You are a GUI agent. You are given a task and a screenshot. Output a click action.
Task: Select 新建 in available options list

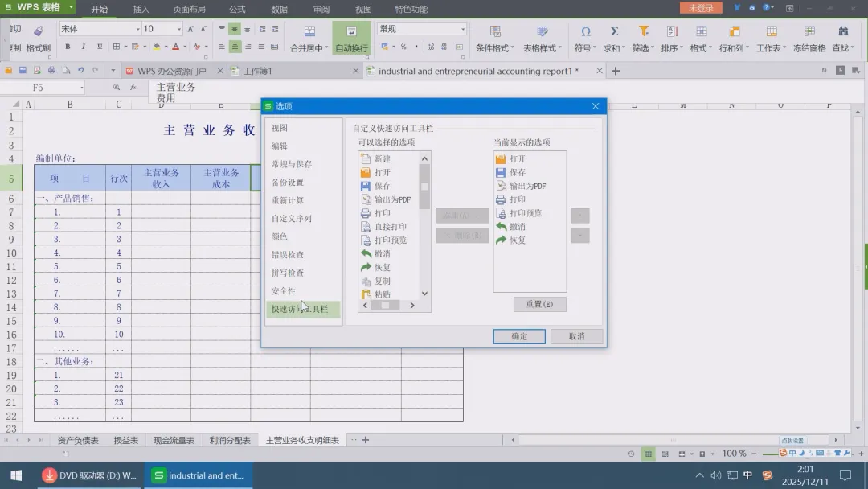coord(382,159)
